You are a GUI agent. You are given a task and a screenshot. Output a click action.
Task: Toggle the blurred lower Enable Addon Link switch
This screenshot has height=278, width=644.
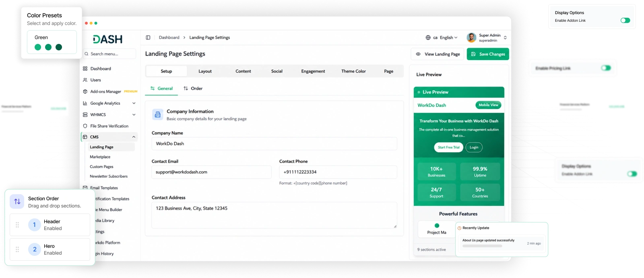click(632, 174)
